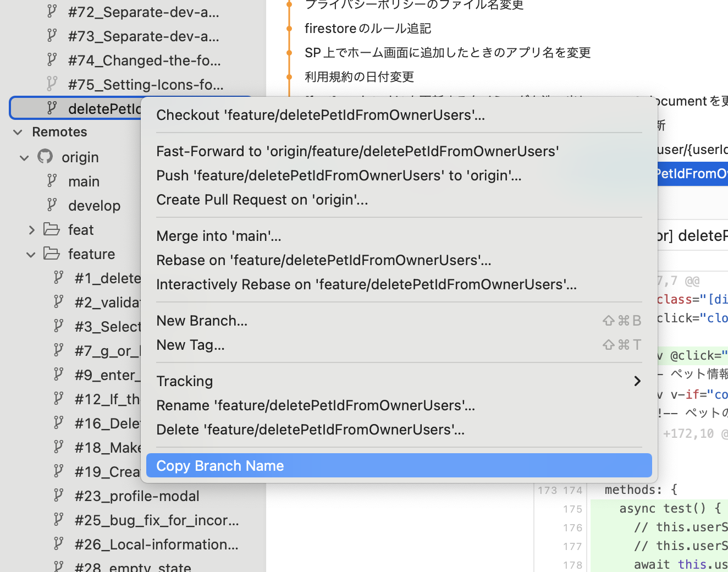
Task: Click line number 175 in the gutter
Action: 573,509
